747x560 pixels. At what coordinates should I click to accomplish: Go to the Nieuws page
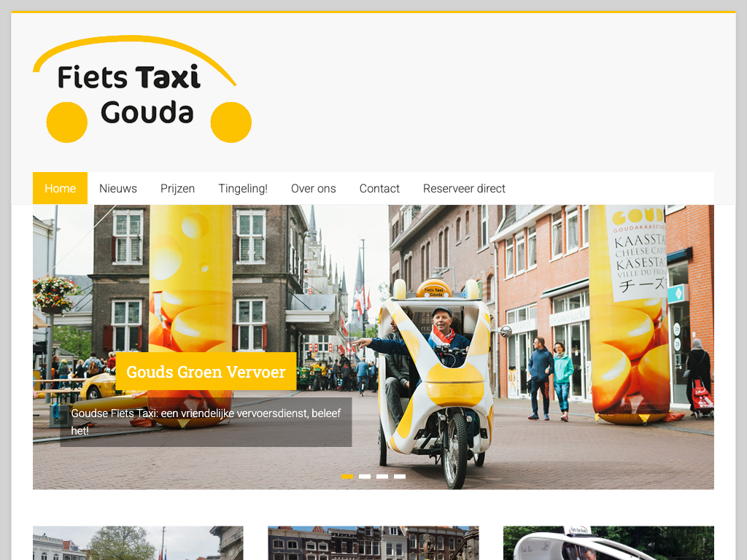[x=118, y=188]
